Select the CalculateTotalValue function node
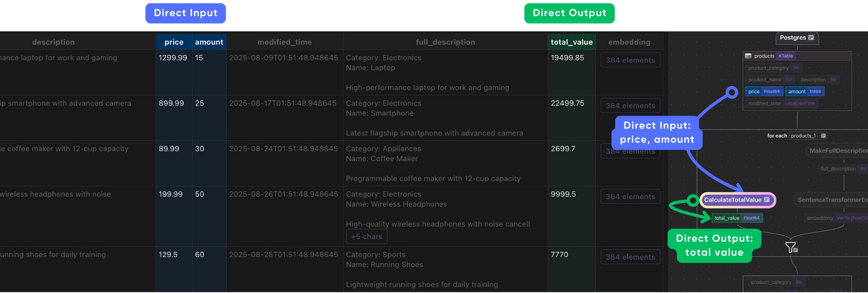 click(x=738, y=200)
